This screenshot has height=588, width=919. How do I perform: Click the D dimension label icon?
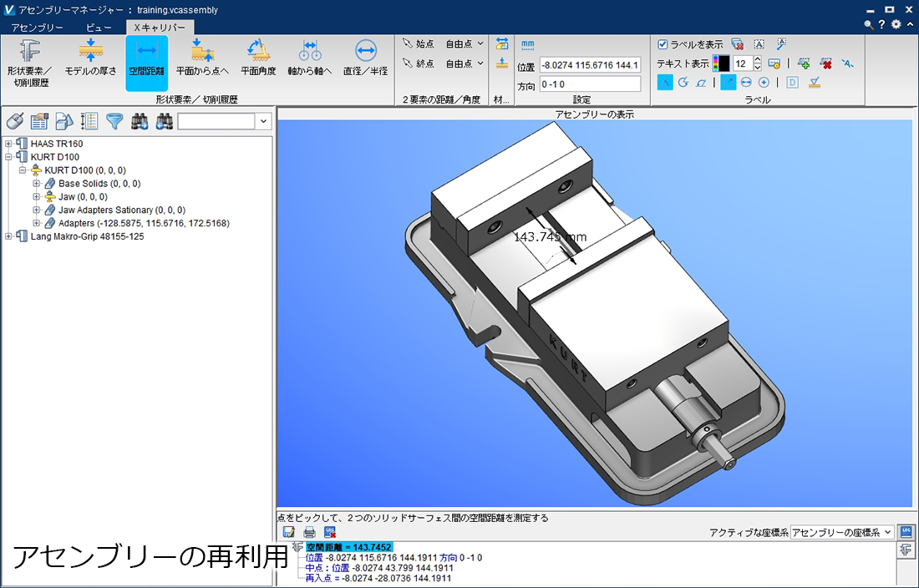(792, 83)
